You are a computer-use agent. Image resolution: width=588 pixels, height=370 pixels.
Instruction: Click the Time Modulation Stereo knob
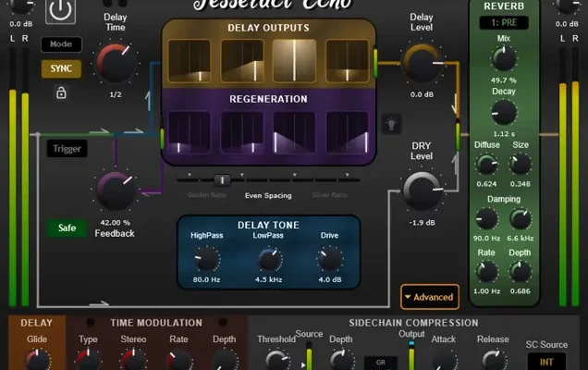(133, 360)
